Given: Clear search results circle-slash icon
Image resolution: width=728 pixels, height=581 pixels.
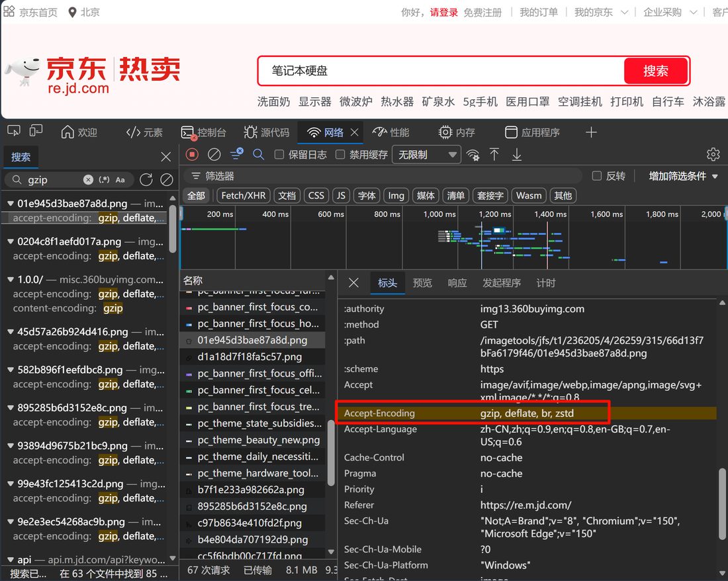Looking at the screenshot, I should (x=167, y=179).
